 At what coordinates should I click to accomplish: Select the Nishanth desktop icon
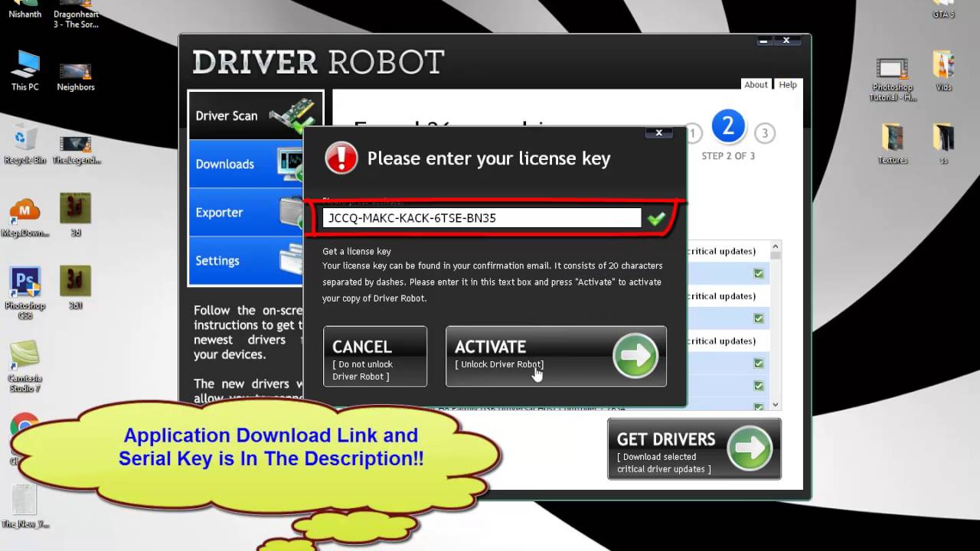pyautogui.click(x=25, y=10)
